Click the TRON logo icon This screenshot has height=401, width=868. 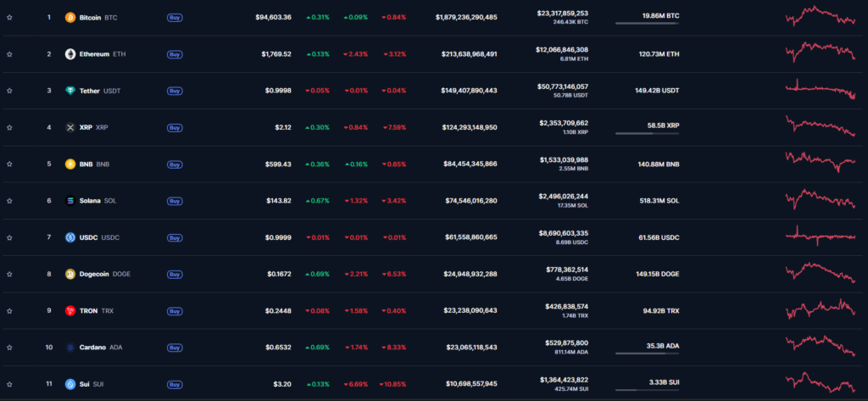[x=70, y=311]
